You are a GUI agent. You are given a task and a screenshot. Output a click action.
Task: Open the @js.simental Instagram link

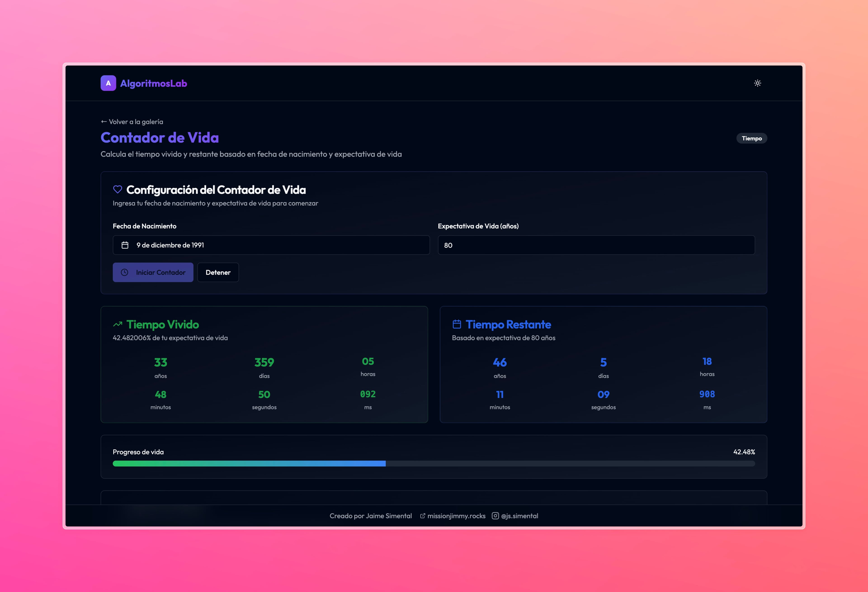coord(519,516)
